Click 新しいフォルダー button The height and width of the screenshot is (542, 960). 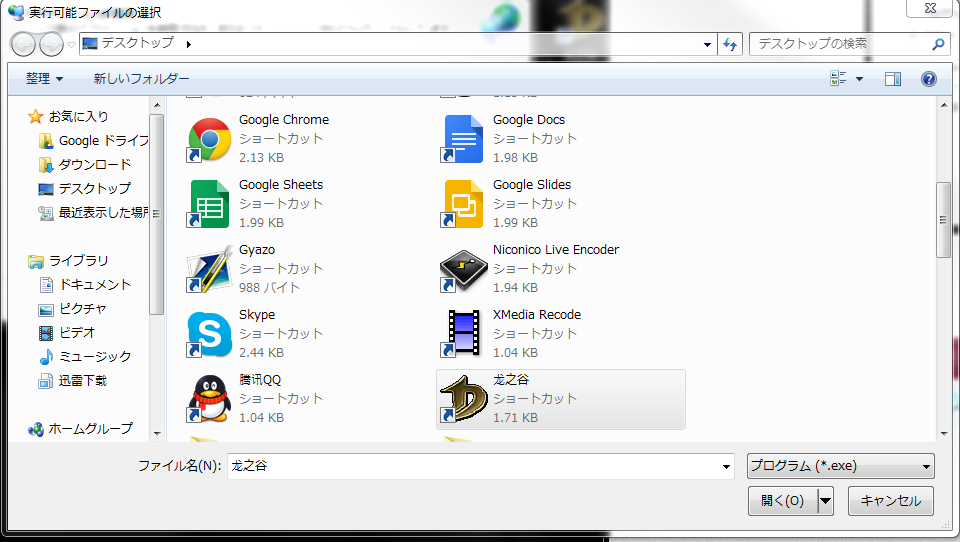pos(141,78)
